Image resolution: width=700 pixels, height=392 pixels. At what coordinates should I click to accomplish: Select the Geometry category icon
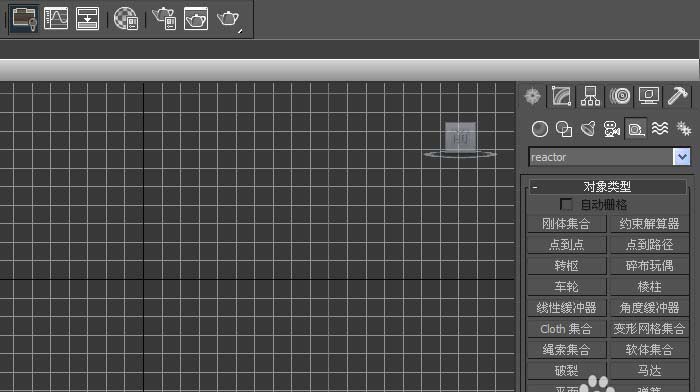click(x=540, y=129)
